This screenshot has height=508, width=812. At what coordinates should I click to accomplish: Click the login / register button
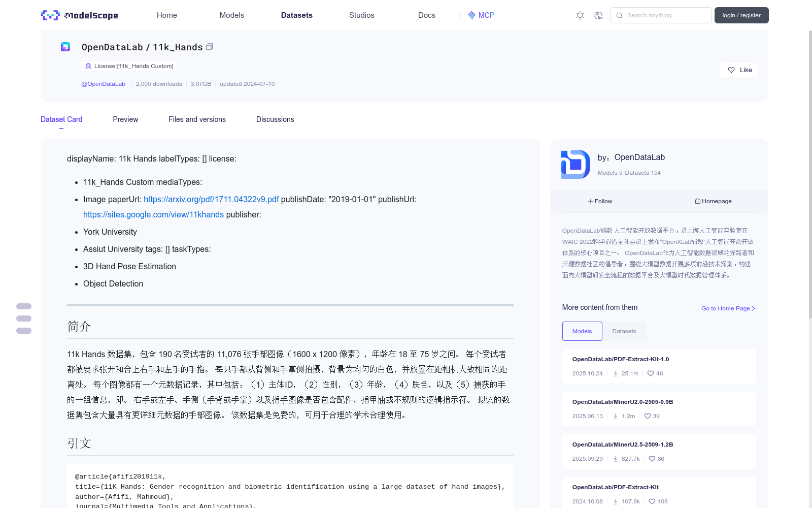click(741, 15)
